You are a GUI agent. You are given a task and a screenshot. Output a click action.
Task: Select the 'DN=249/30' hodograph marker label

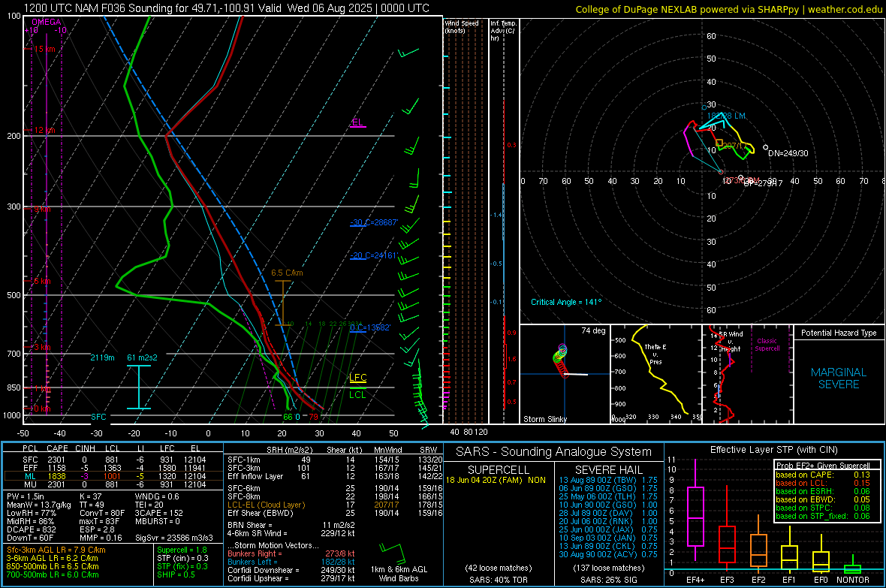click(x=788, y=153)
